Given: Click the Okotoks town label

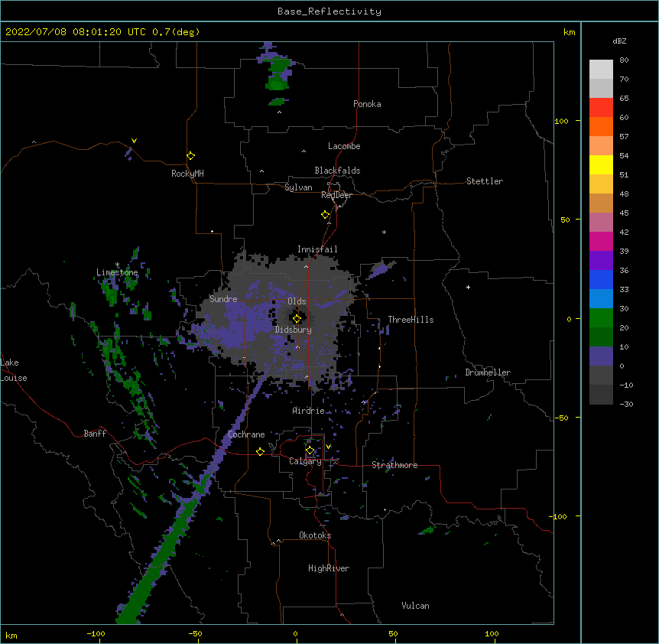Looking at the screenshot, I should (315, 535).
